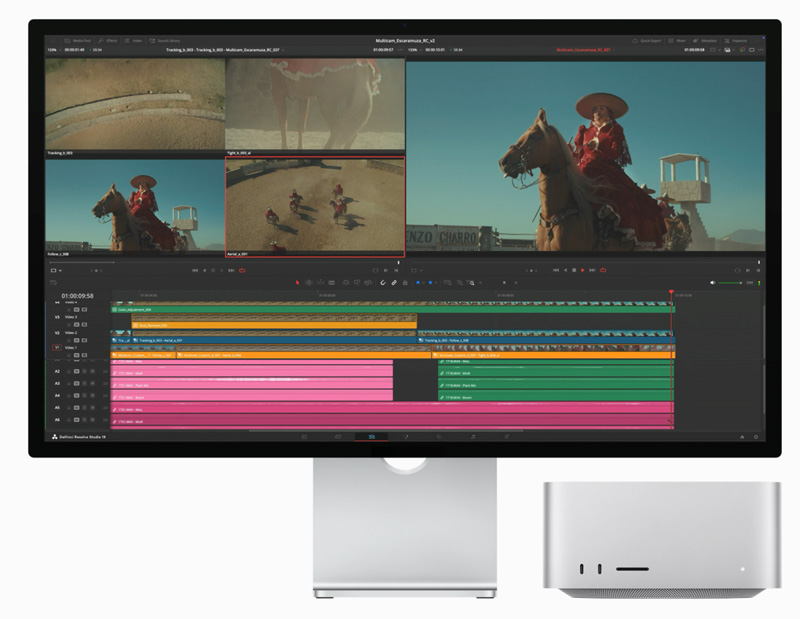800x619 pixels.
Task: Mute audio track A3
Action: [92, 383]
